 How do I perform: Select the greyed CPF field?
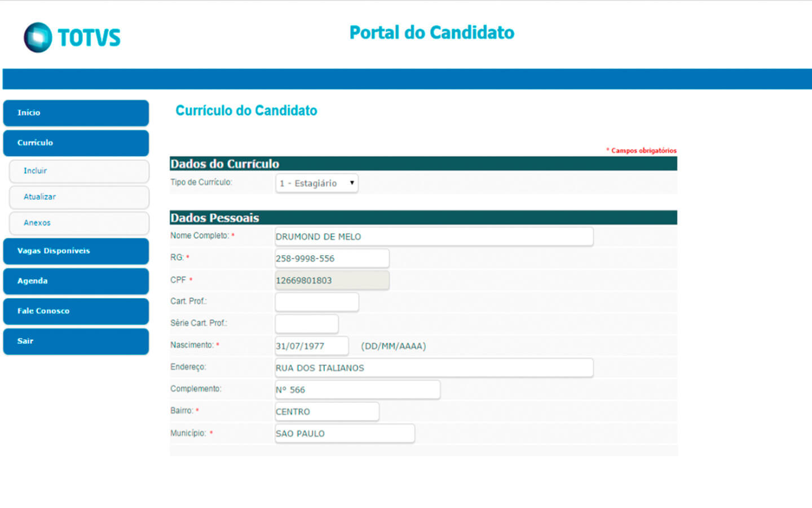[x=332, y=281]
